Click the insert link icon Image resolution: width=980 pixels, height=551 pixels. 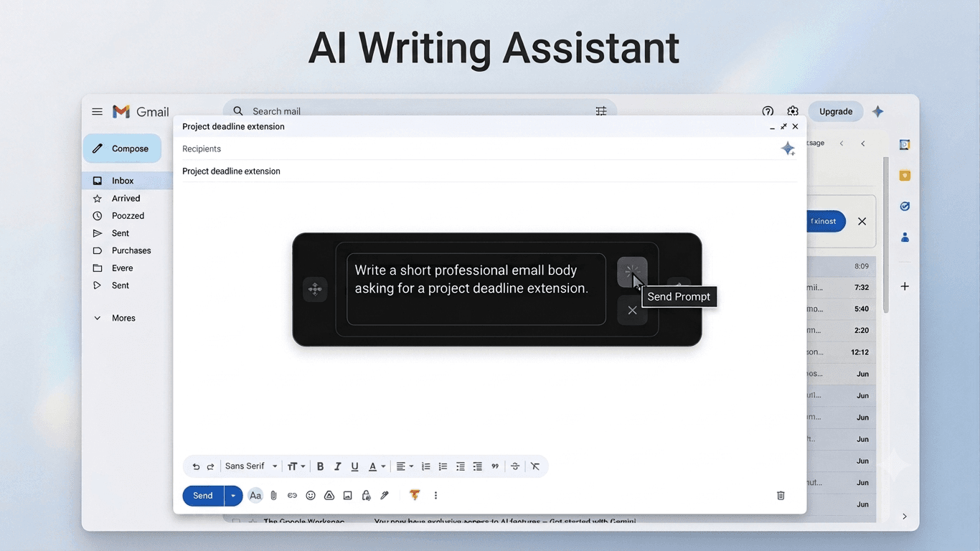(x=292, y=496)
